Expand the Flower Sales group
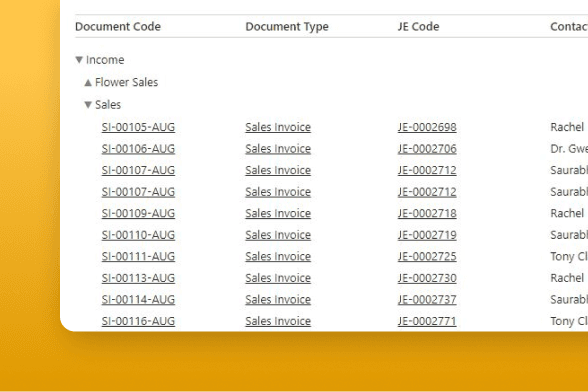 [88, 82]
